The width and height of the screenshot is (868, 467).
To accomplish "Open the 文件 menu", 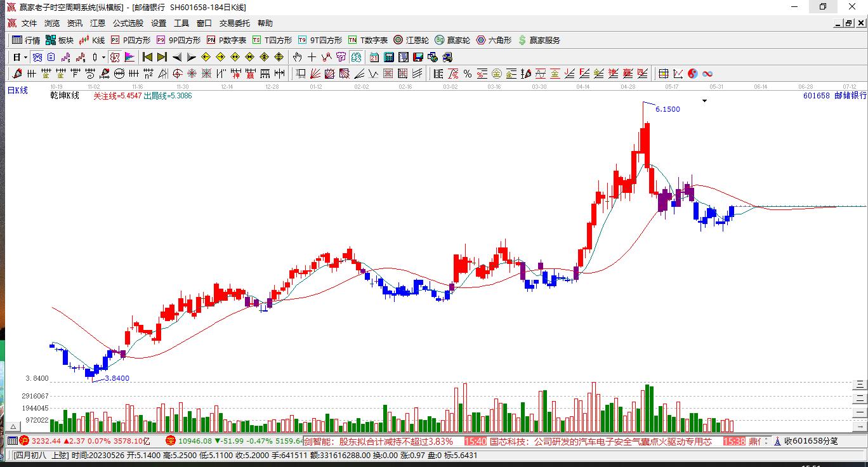I will point(29,23).
